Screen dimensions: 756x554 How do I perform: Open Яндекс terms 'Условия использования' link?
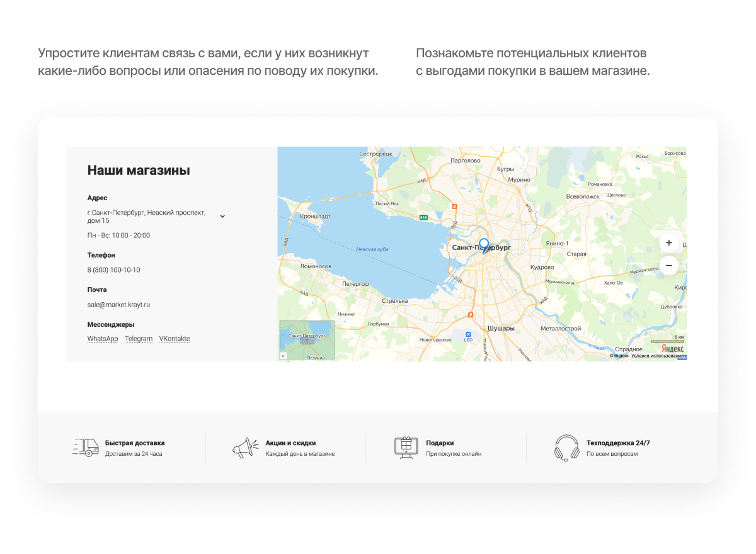coord(657,356)
